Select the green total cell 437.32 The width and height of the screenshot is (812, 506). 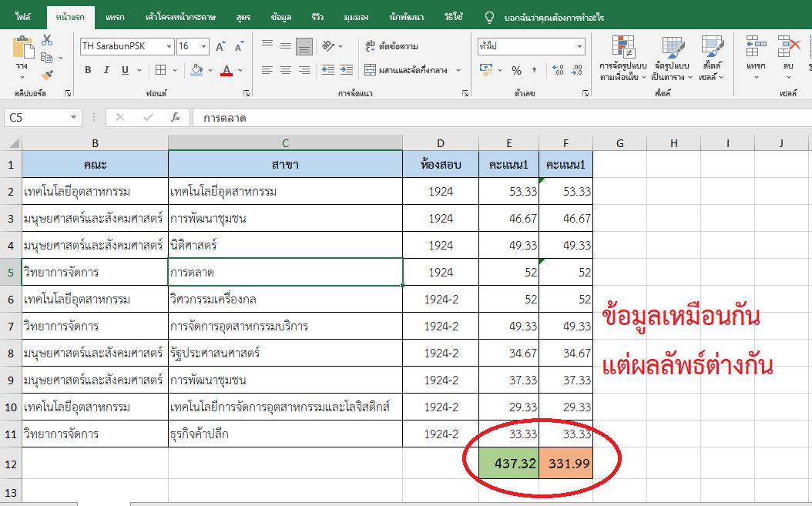(508, 463)
